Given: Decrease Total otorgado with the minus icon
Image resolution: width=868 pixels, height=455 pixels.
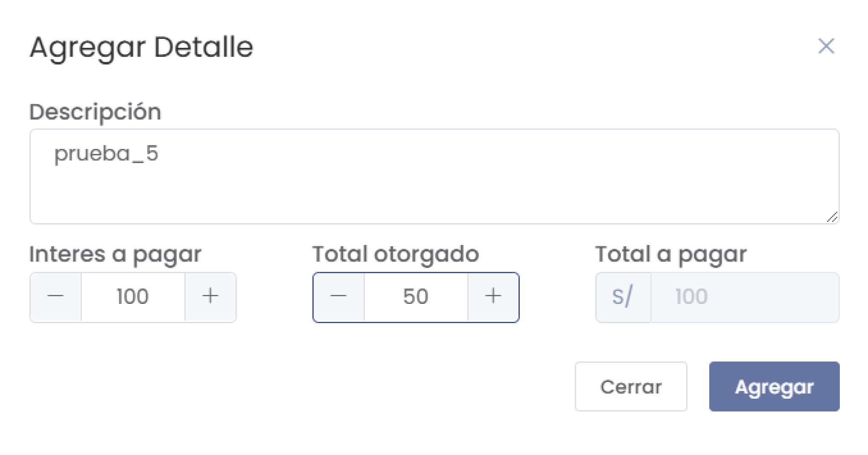Looking at the screenshot, I should tap(338, 296).
